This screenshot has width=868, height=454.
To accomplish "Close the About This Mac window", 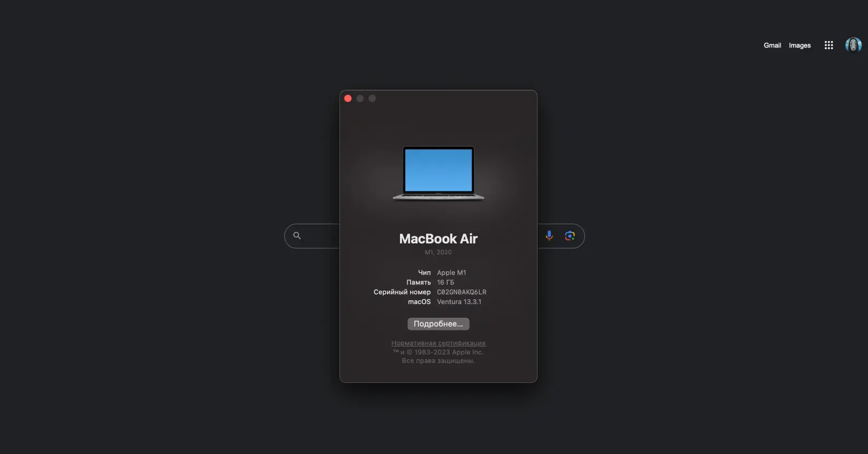I will click(x=348, y=98).
